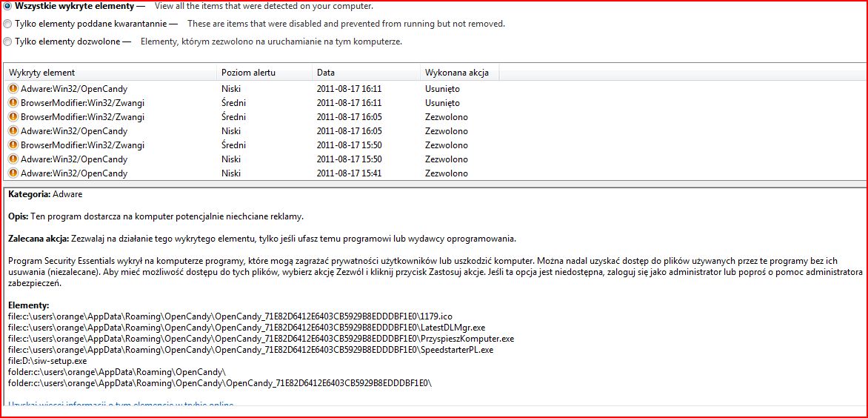Screen dimensions: 868x418
Task: Click the 'Zalecana akcja:' recommendation line
Action: pos(262,239)
